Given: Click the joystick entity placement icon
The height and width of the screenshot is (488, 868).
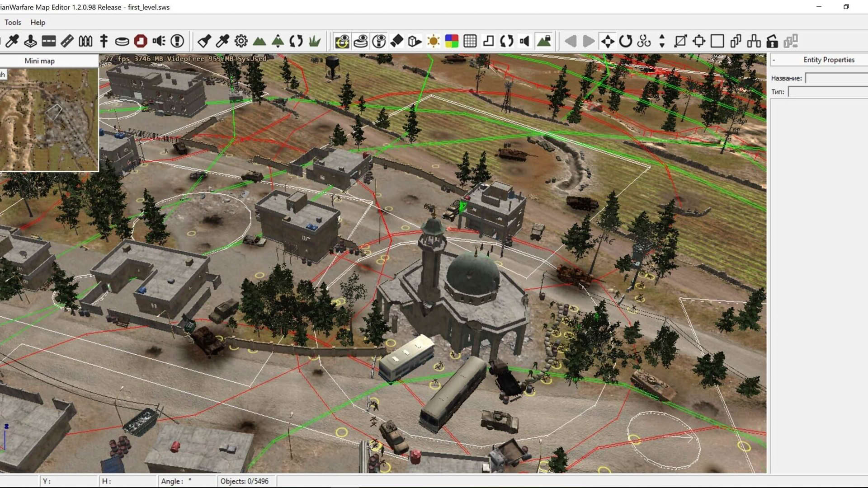Looking at the screenshot, I should 30,41.
